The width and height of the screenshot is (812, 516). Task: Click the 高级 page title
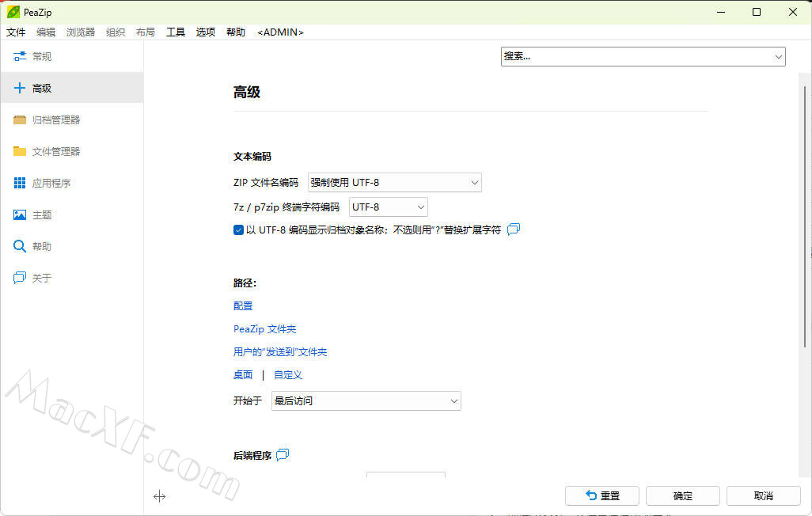click(246, 93)
